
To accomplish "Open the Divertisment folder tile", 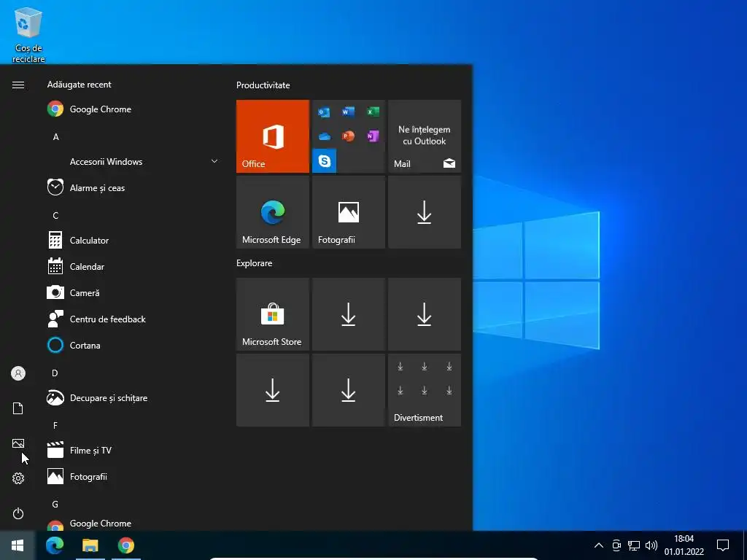I will tap(425, 390).
